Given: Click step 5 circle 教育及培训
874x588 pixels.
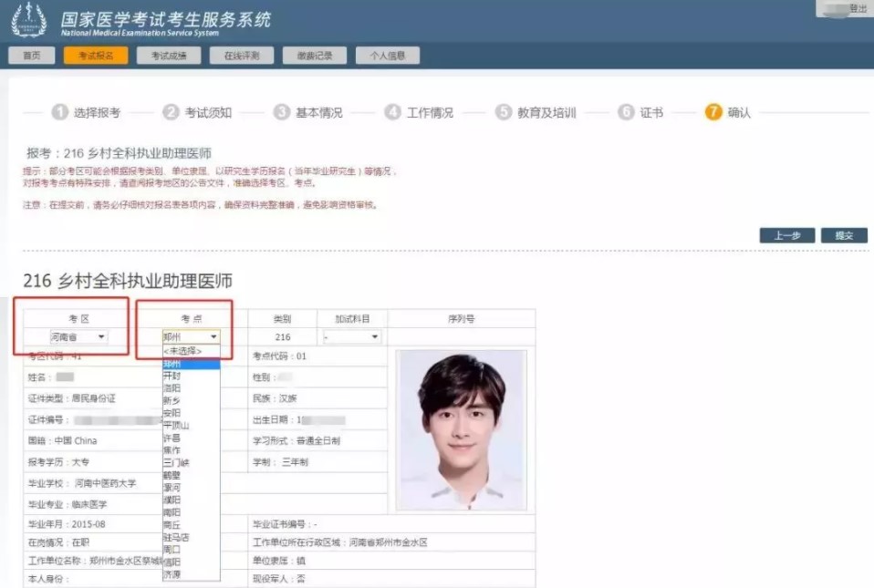Looking at the screenshot, I should 504,112.
